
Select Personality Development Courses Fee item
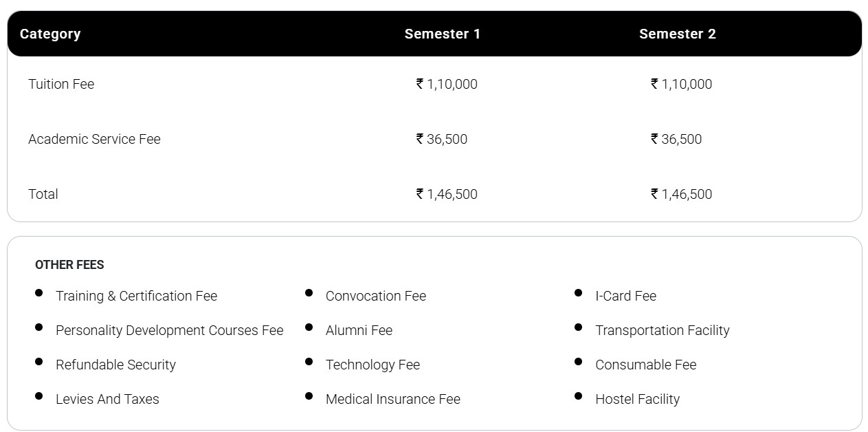coord(169,330)
